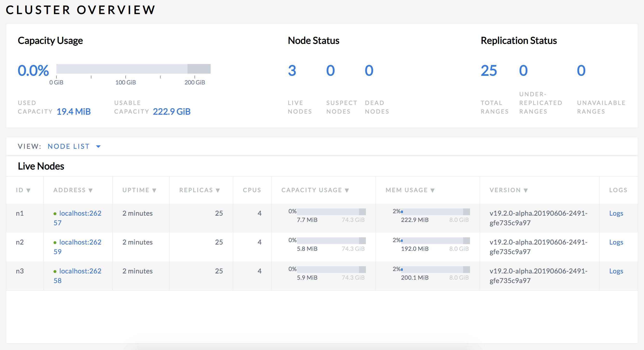The width and height of the screenshot is (644, 350).
Task: Open Logs for node n1
Action: point(616,214)
